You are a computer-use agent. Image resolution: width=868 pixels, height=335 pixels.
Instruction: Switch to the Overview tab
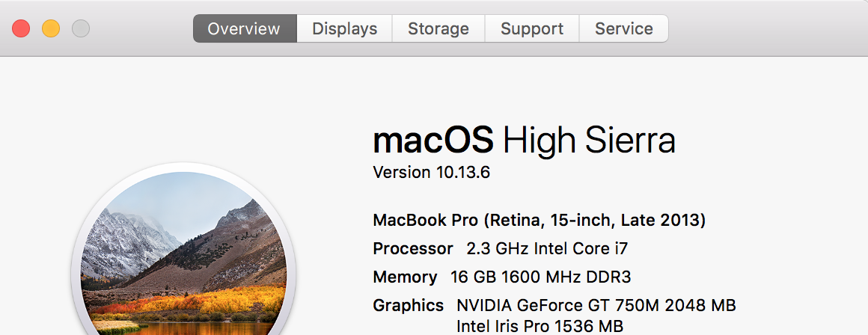244,29
